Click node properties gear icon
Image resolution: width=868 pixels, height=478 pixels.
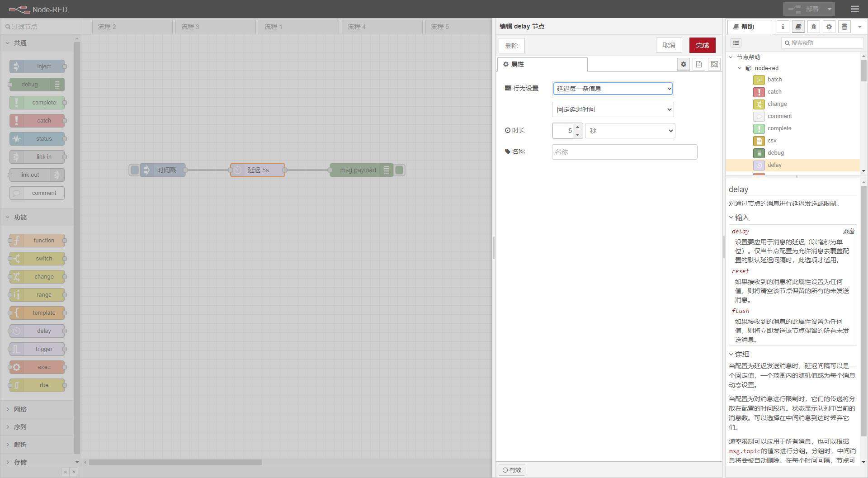pyautogui.click(x=684, y=64)
